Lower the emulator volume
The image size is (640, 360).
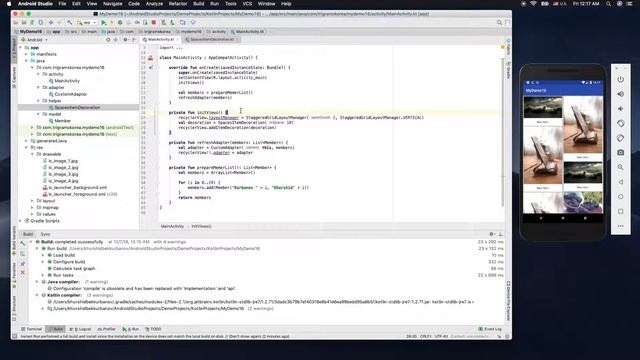[620, 109]
